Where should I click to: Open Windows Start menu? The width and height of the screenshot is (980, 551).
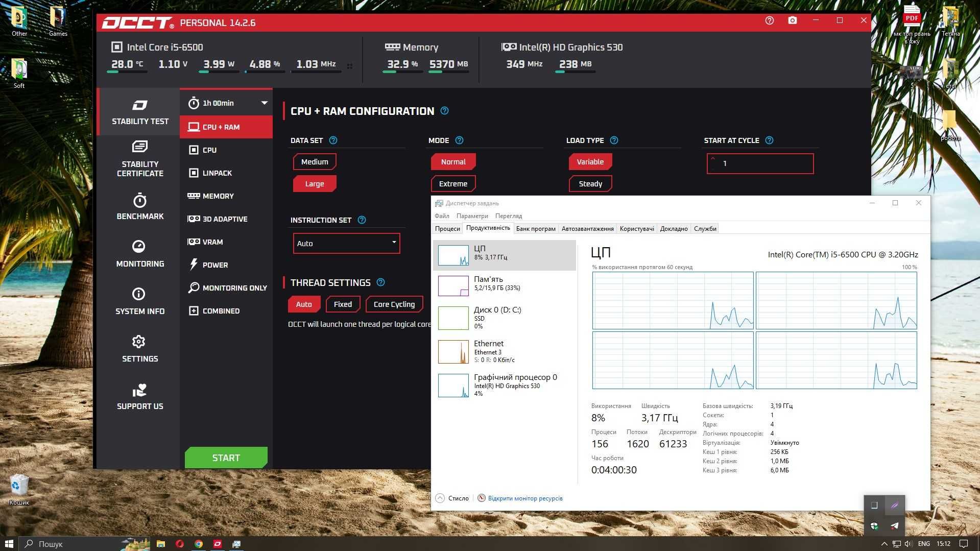9,544
